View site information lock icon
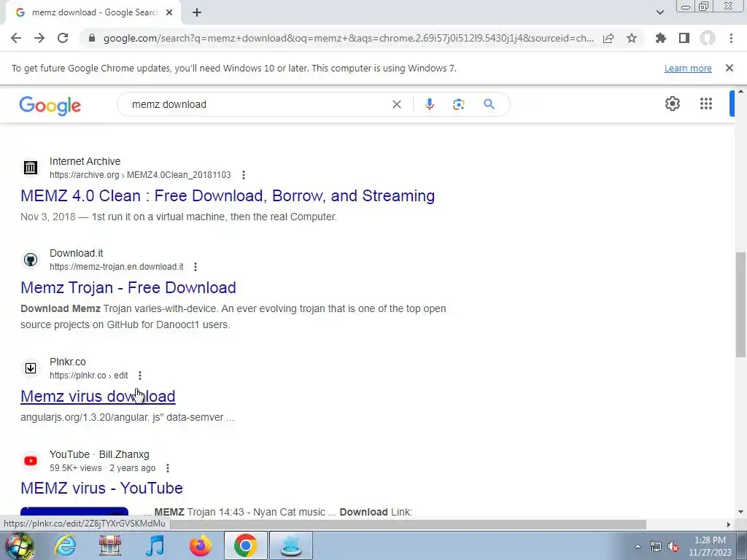The width and height of the screenshot is (747, 560). tap(92, 38)
